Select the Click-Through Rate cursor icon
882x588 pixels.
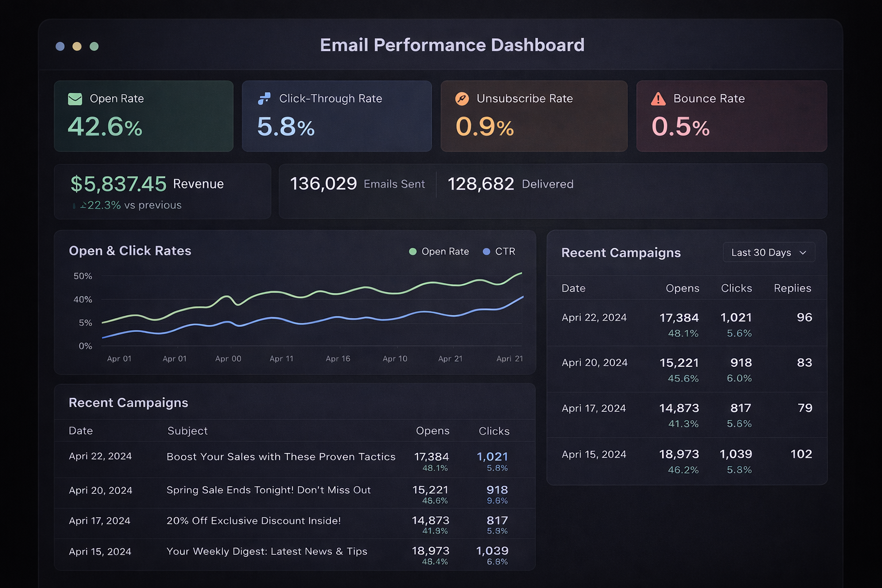click(x=264, y=99)
